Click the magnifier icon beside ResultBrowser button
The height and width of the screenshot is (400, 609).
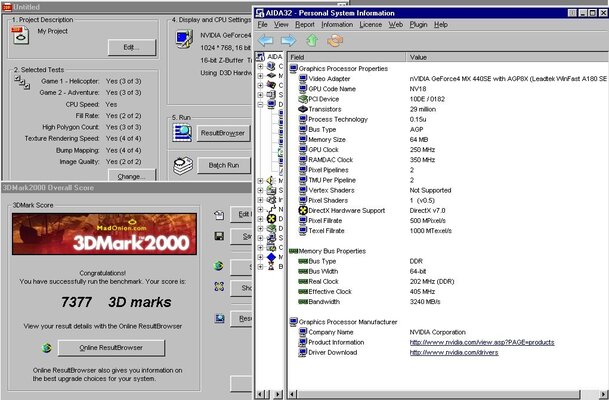pos(182,133)
